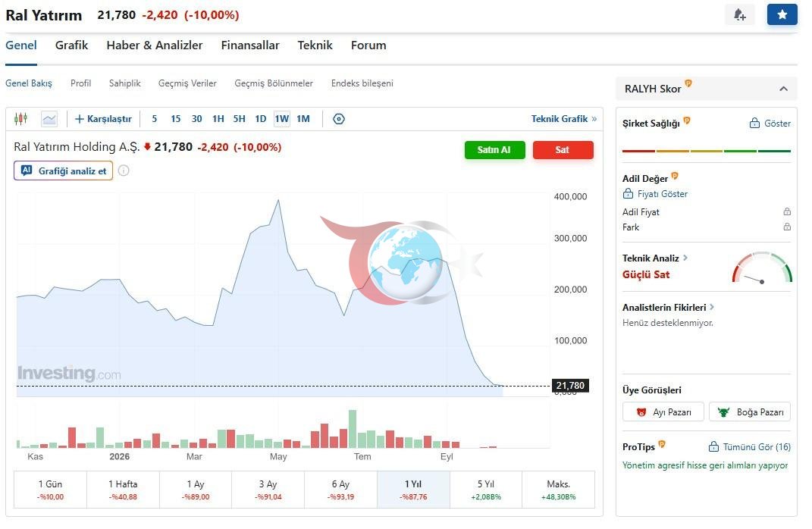Click the technical analysis gauge dial
The image size is (812, 529).
[x=762, y=268]
